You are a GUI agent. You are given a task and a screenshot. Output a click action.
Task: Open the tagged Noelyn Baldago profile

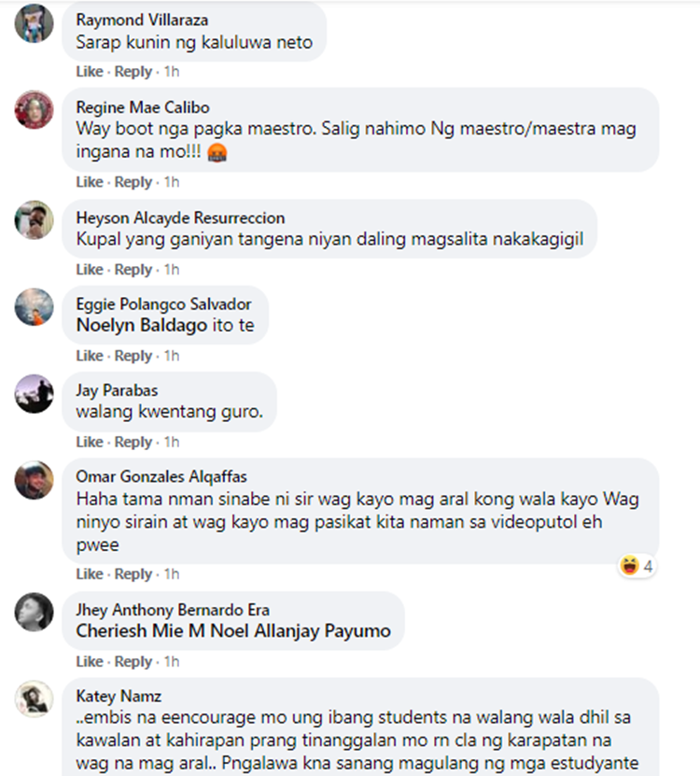coord(142,325)
